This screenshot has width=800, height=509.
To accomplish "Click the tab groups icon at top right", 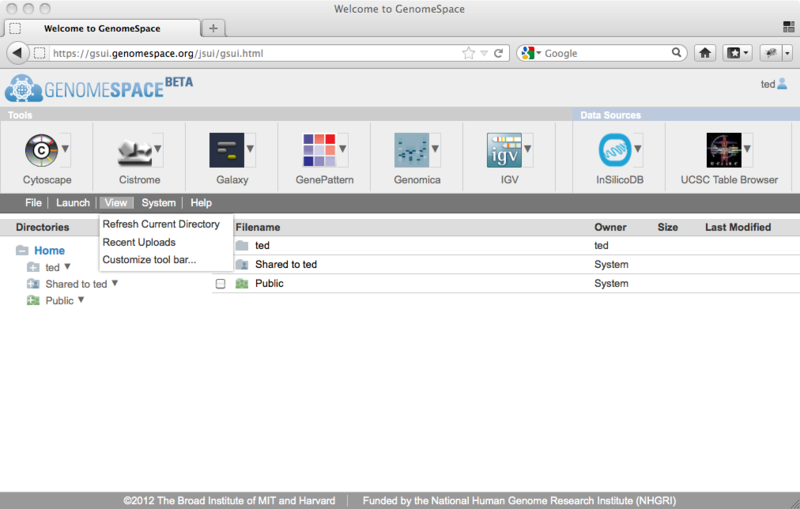I will point(789,27).
